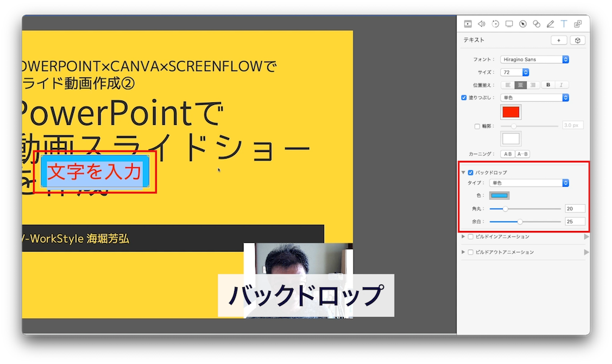Click the + button in the text panel
This screenshot has width=612, height=364.
coord(560,40)
